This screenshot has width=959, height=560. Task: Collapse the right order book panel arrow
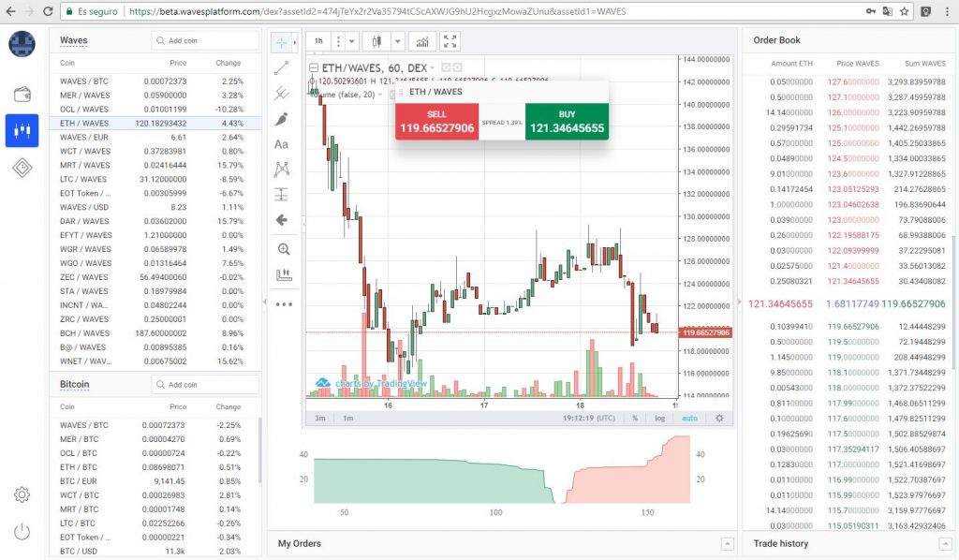tap(739, 302)
